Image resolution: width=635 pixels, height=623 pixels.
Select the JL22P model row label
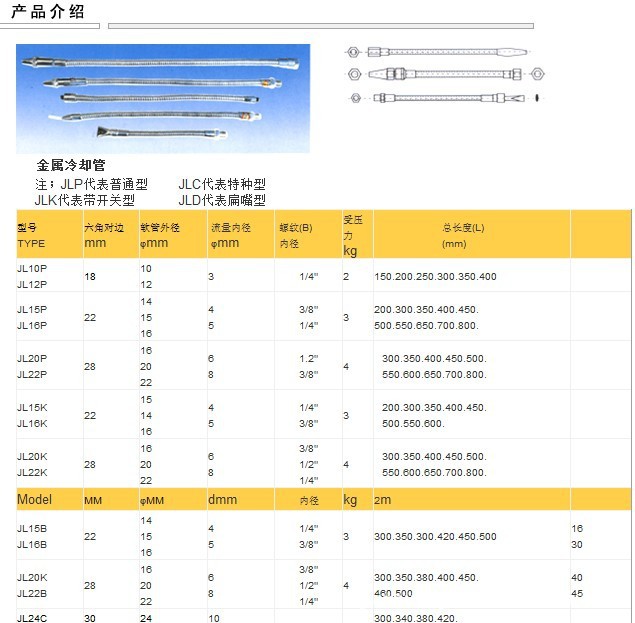[x=32, y=374]
